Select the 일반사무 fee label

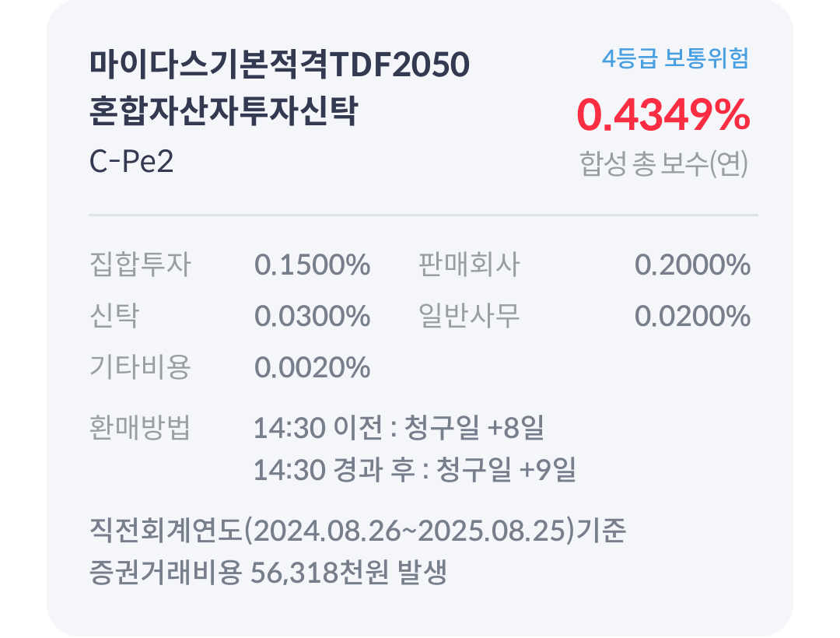tap(469, 316)
